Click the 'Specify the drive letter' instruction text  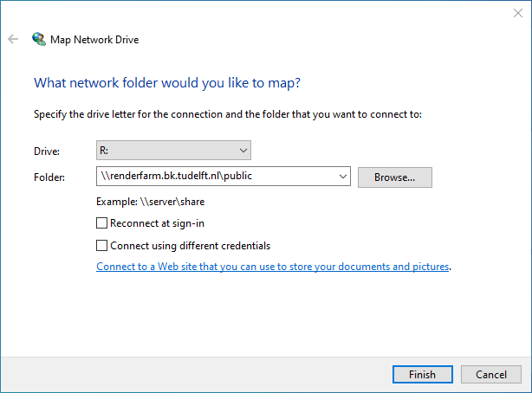(227, 114)
